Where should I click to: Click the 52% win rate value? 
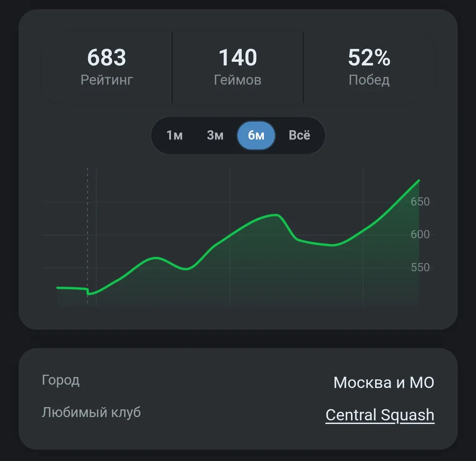coord(369,58)
